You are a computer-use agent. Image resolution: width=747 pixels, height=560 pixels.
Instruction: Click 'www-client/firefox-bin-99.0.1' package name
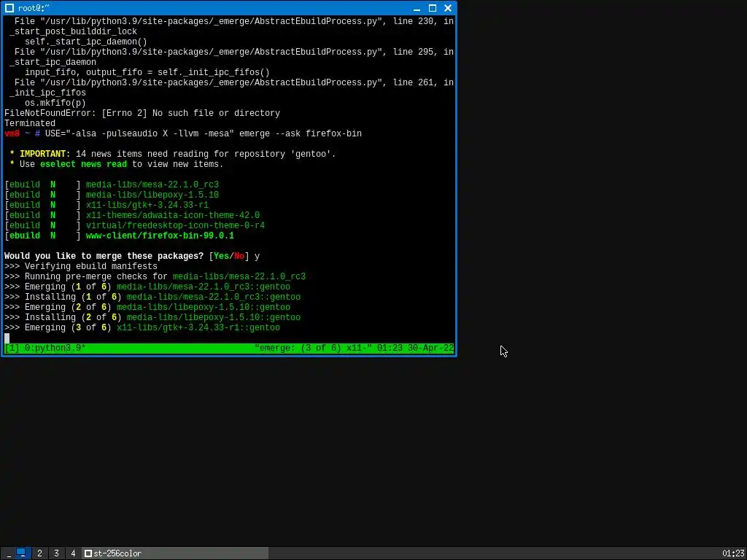[160, 236]
